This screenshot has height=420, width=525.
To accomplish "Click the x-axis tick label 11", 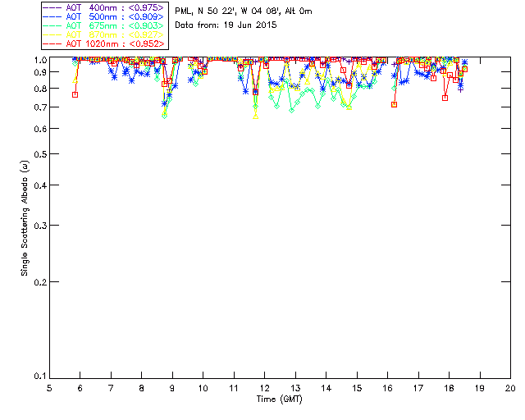I will (x=234, y=388).
